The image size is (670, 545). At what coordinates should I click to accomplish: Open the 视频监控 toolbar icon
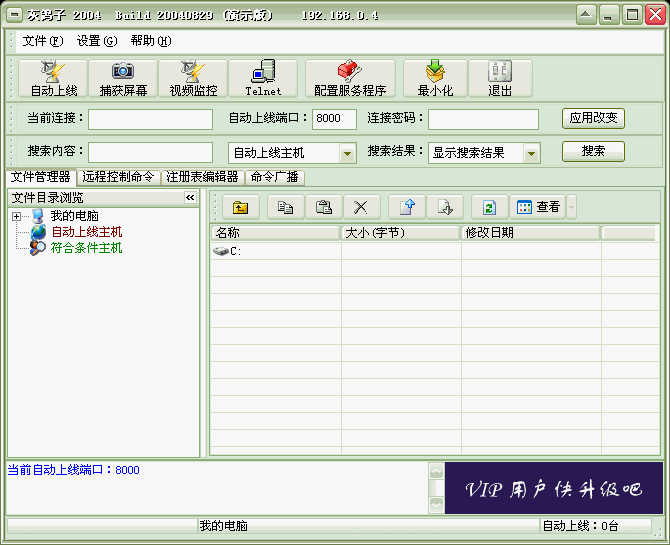click(x=193, y=78)
